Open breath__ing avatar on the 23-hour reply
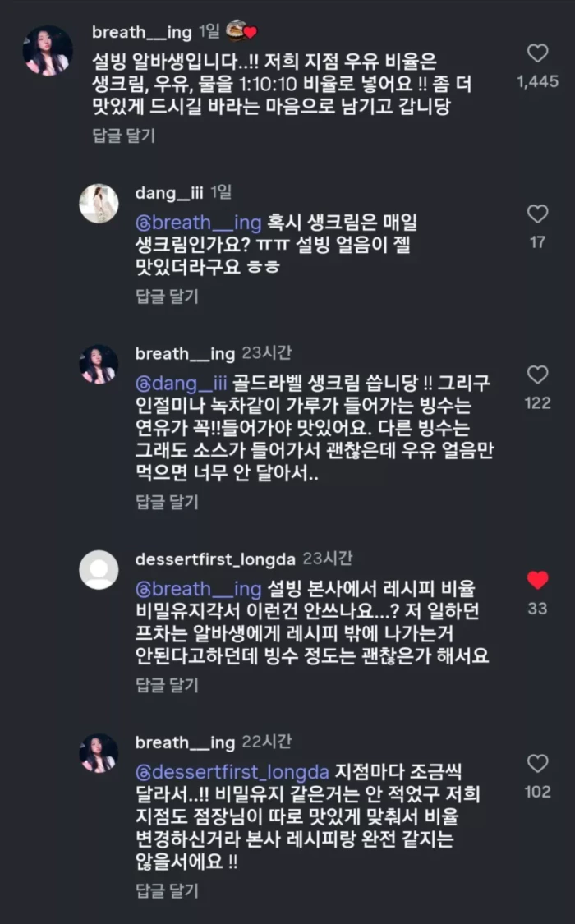Image resolution: width=575 pixels, height=924 pixels. coord(99,364)
